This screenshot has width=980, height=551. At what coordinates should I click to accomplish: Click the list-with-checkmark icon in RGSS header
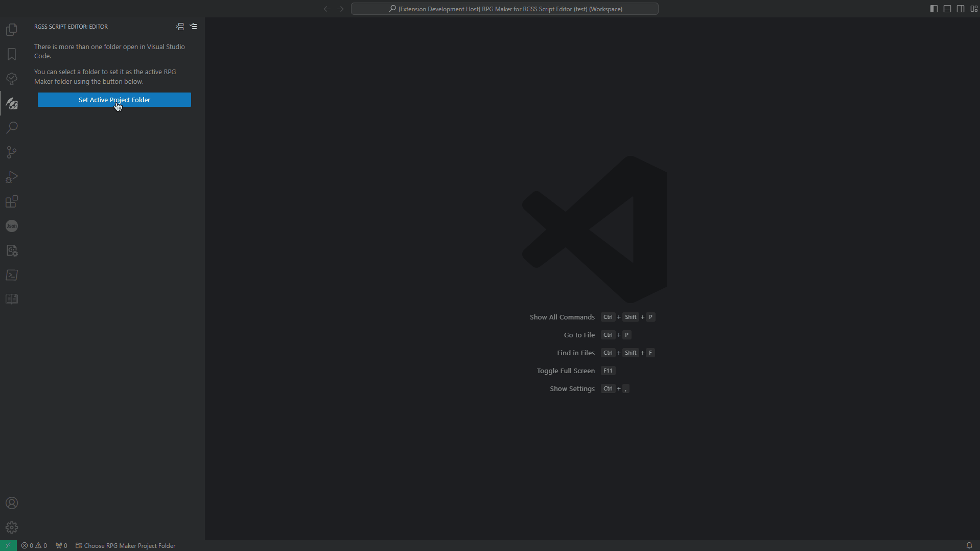[194, 27]
